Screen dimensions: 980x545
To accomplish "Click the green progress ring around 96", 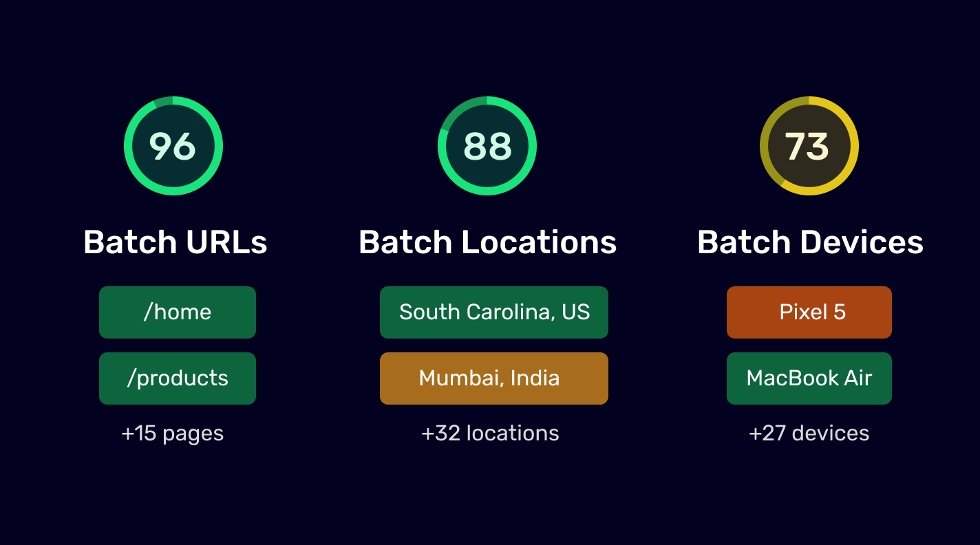I will coord(173,100).
